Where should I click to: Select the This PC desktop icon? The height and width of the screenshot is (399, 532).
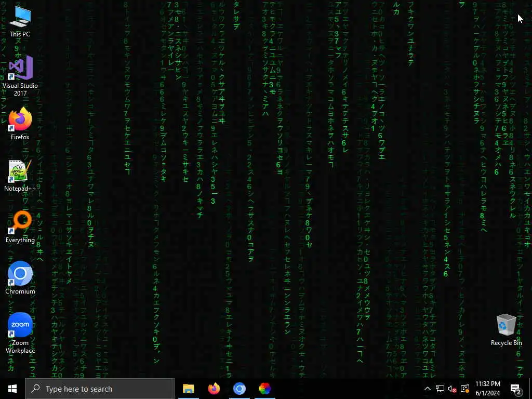20,21
